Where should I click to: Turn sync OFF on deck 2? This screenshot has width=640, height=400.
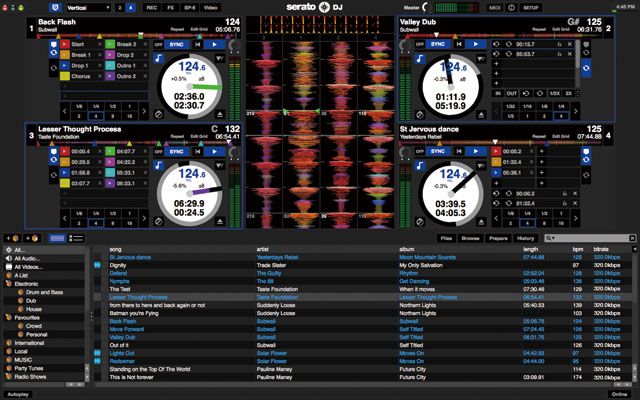point(420,44)
